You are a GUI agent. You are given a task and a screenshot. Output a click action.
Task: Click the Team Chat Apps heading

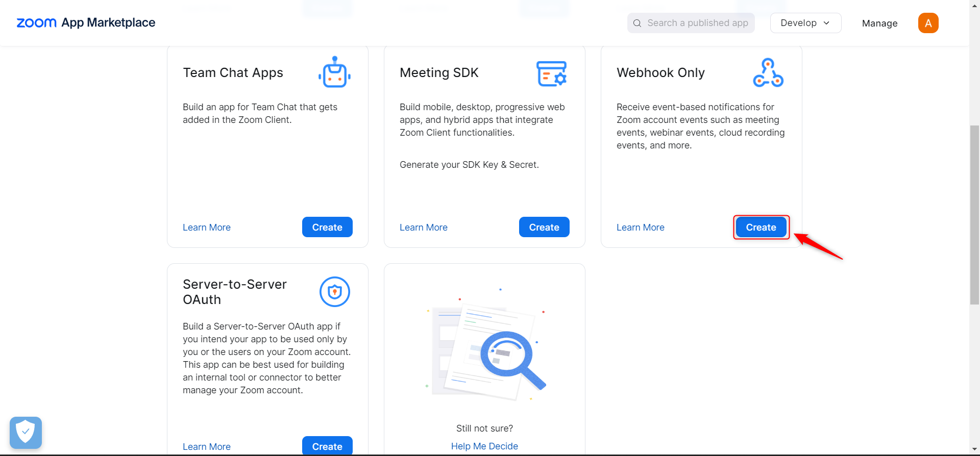tap(233, 72)
